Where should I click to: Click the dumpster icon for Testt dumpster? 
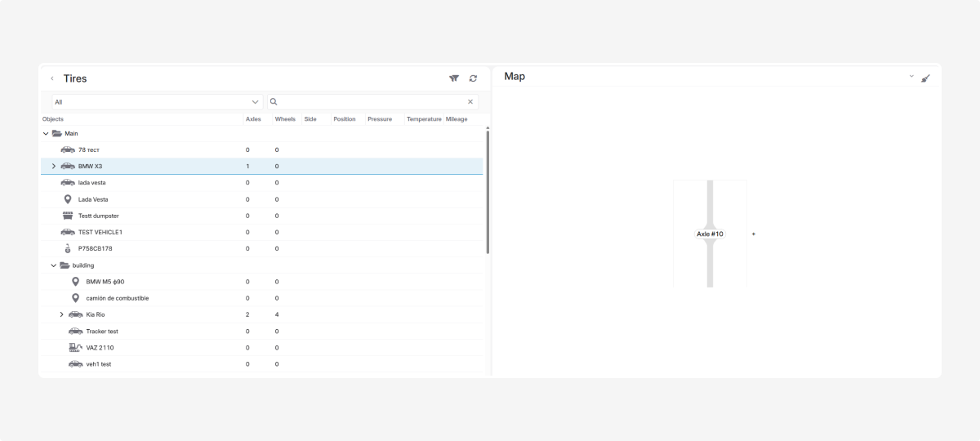point(69,216)
